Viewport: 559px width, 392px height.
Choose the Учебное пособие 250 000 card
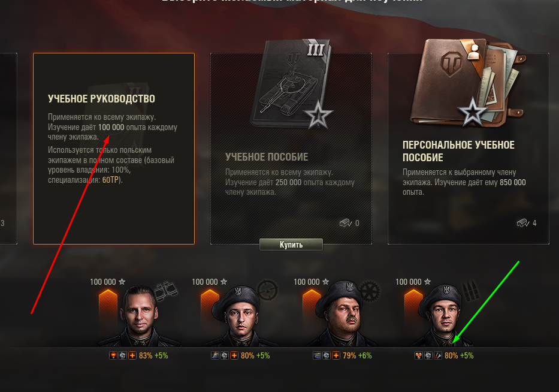click(291, 149)
